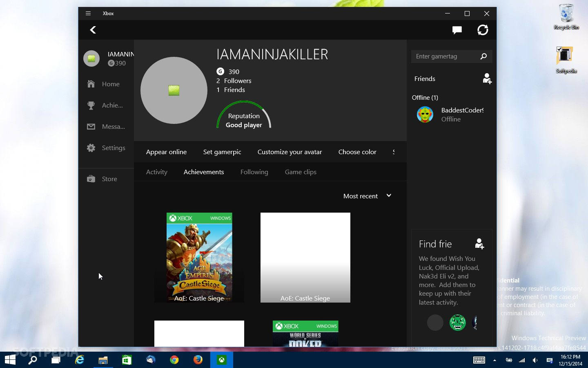
Task: Open the messages chat bubble icon
Action: pyautogui.click(x=457, y=30)
